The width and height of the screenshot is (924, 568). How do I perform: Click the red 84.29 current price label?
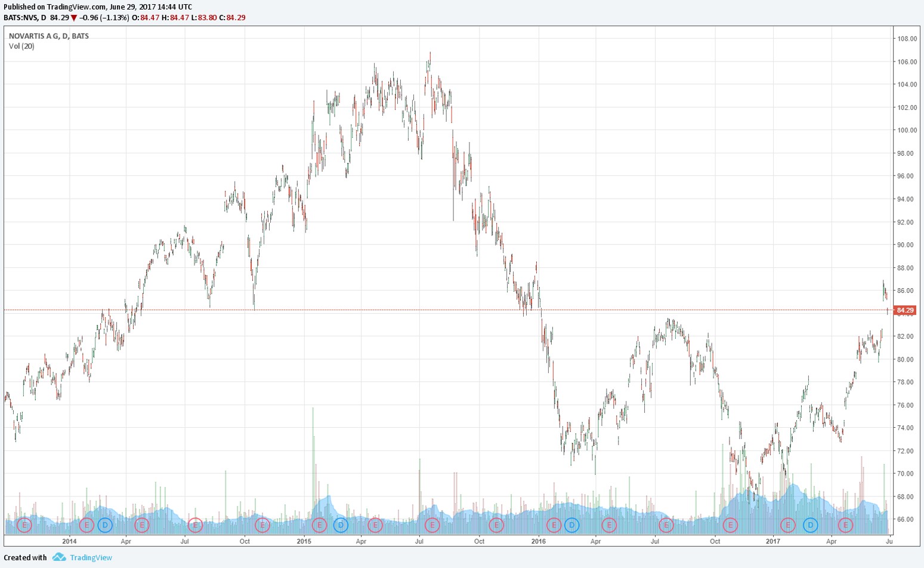(905, 310)
